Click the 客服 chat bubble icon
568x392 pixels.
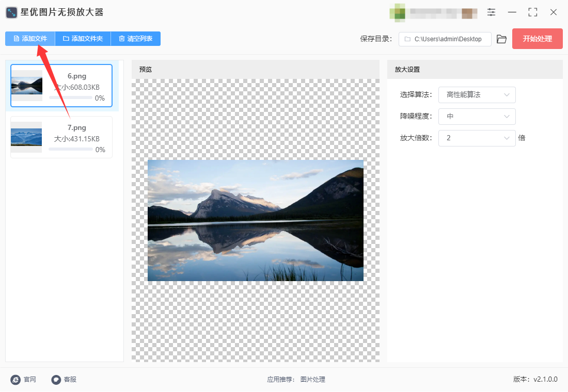pos(56,379)
